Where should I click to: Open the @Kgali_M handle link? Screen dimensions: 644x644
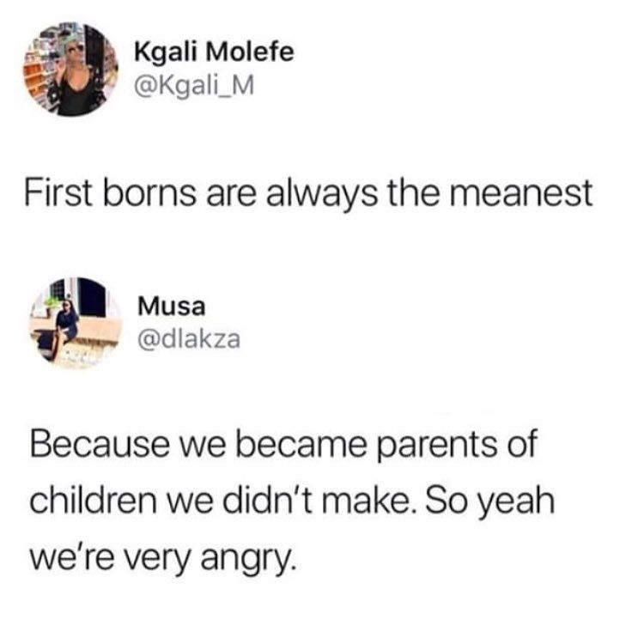point(195,87)
